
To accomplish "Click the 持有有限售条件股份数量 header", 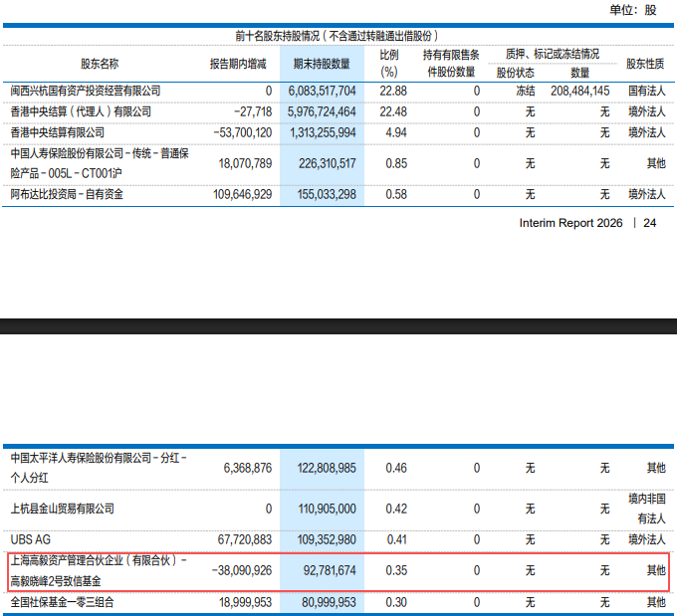I will [451, 63].
